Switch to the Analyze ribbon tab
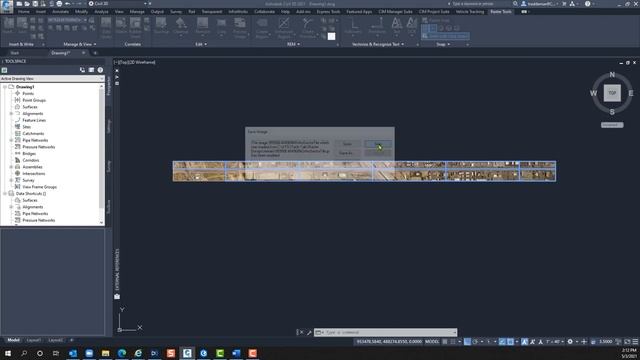This screenshot has width=640, height=360. pos(101,12)
